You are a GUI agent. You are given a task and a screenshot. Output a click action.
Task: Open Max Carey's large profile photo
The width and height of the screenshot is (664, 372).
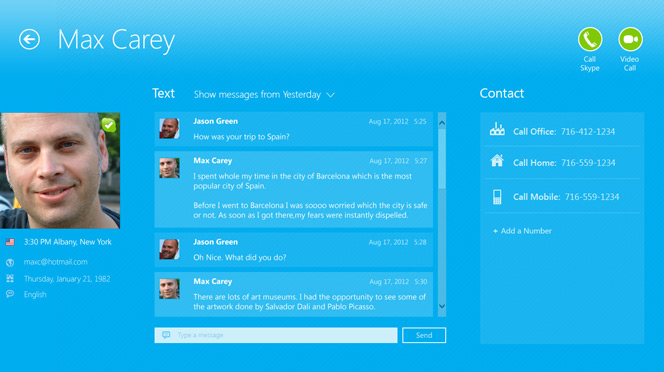(60, 171)
